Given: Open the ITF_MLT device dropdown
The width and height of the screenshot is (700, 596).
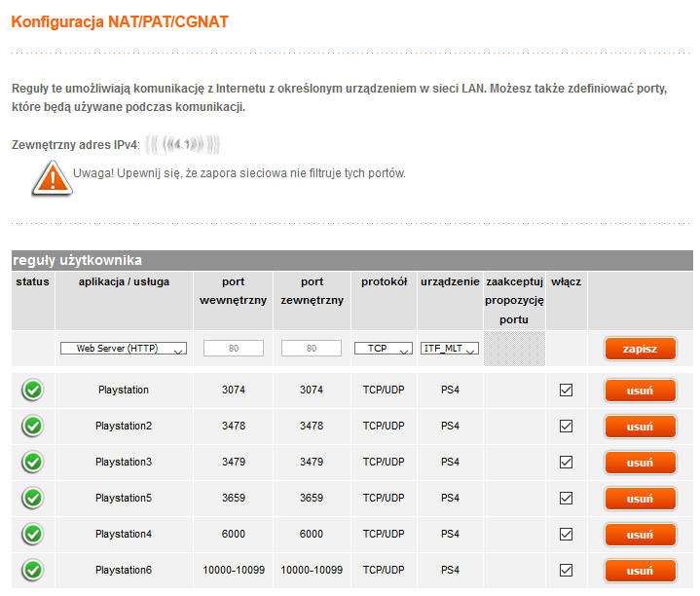Looking at the screenshot, I should coord(450,349).
